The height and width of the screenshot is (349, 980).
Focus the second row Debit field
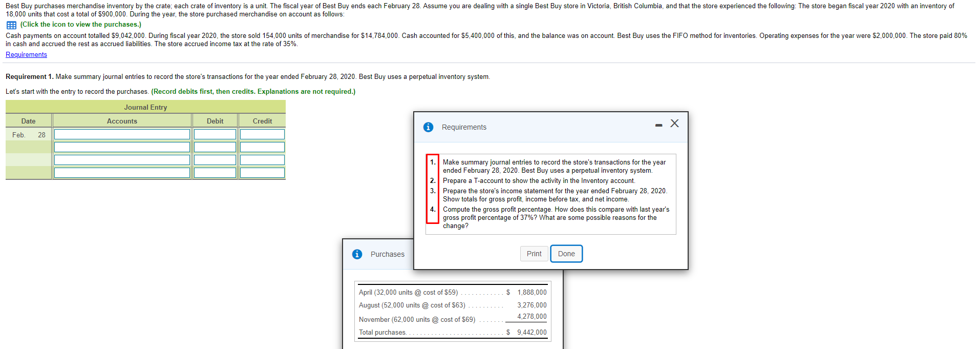[x=215, y=147]
